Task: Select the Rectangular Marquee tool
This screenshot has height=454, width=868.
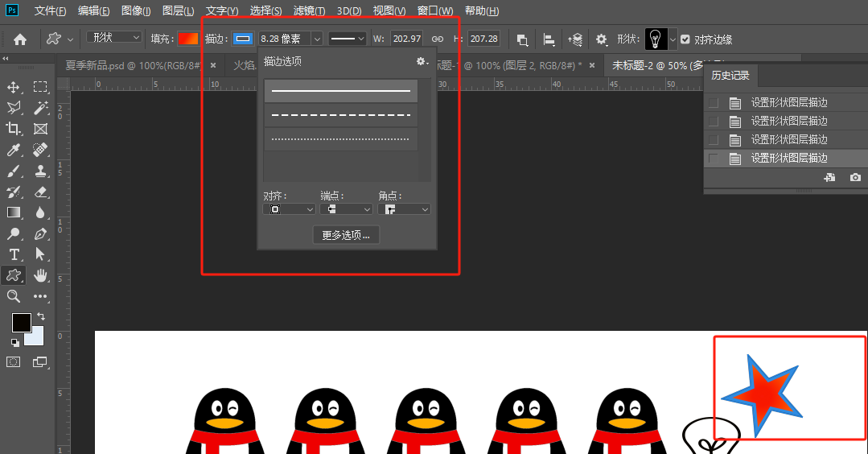Action: (40, 87)
